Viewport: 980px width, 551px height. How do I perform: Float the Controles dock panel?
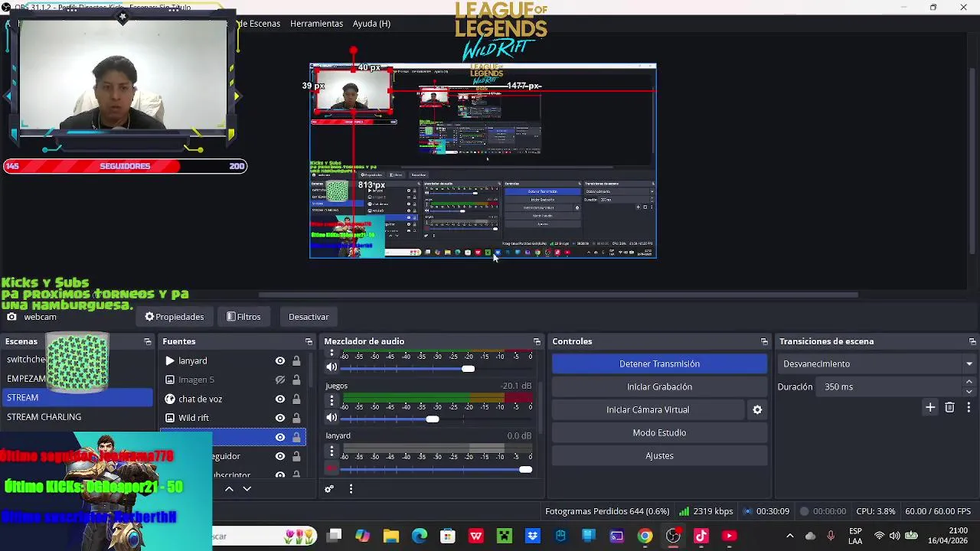coord(764,341)
